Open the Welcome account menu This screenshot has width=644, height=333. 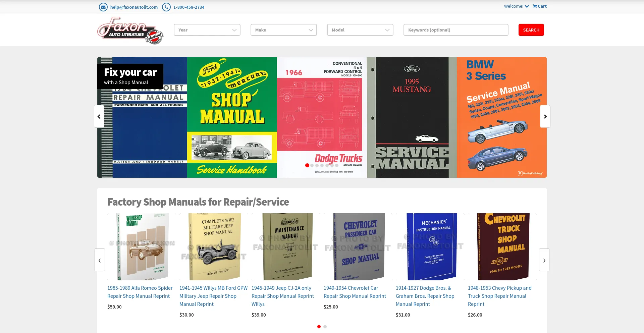(x=516, y=6)
